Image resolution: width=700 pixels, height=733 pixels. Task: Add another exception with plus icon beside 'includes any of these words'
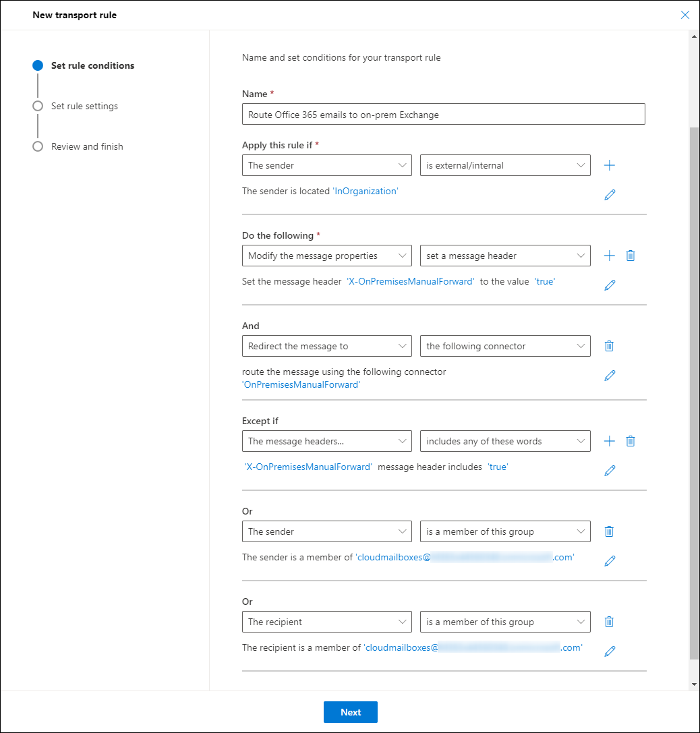click(x=609, y=441)
